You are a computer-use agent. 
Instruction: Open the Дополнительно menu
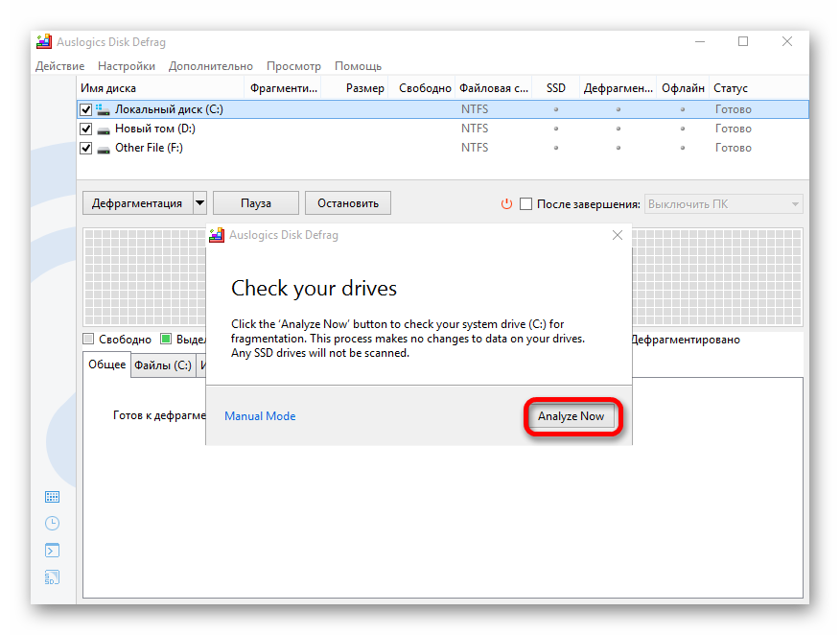point(210,66)
